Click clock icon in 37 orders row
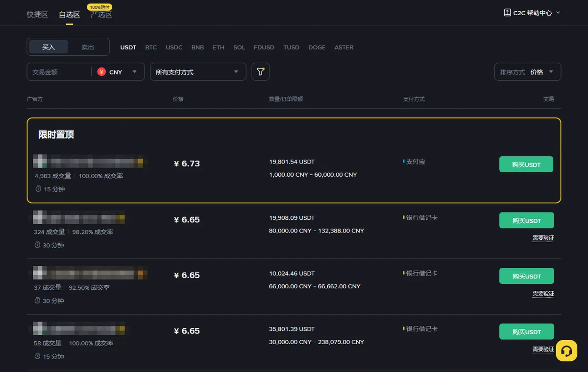The image size is (588, 372). point(37,301)
